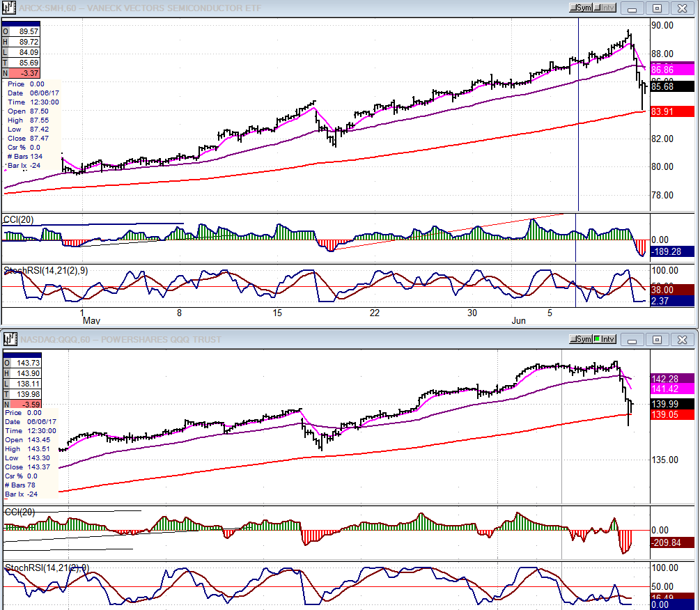Image resolution: width=700 pixels, height=610 pixels.
Task: Maximize the SMH chart window
Action: click(657, 8)
